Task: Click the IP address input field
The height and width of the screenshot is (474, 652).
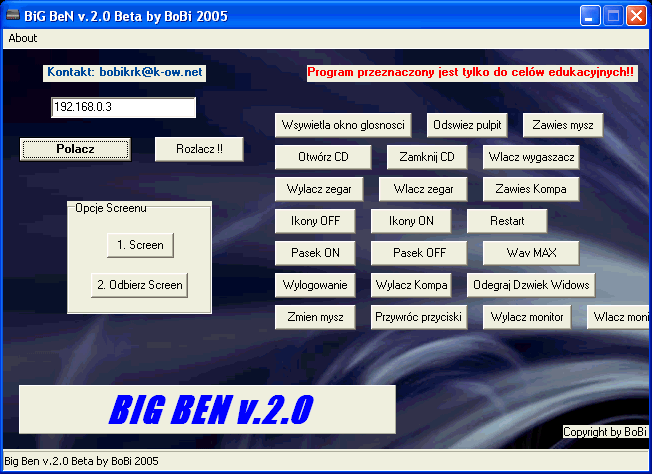Action: pyautogui.click(x=123, y=107)
